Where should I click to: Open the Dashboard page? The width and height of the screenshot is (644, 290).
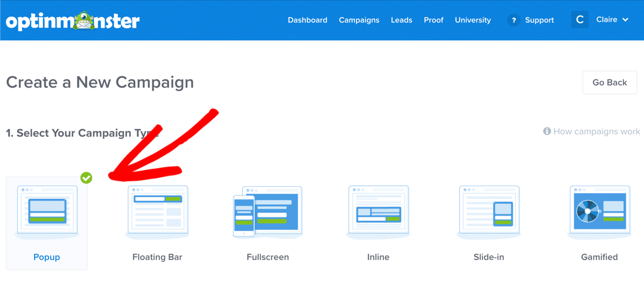[308, 20]
